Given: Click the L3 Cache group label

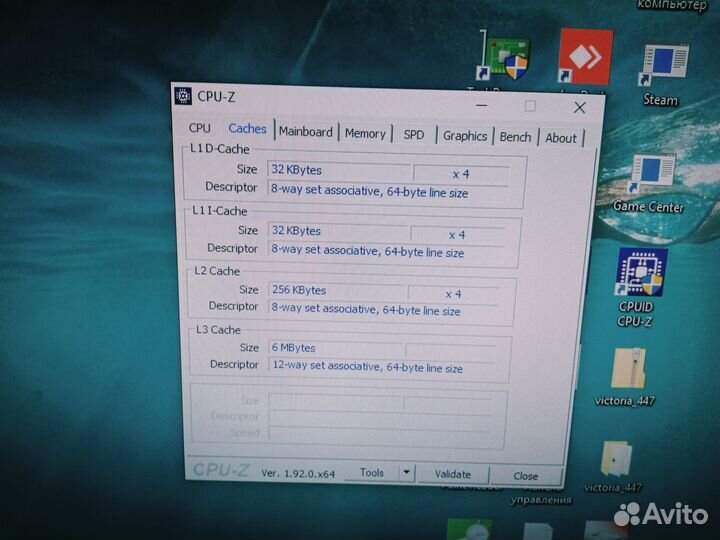Looking at the screenshot, I should pos(218,330).
